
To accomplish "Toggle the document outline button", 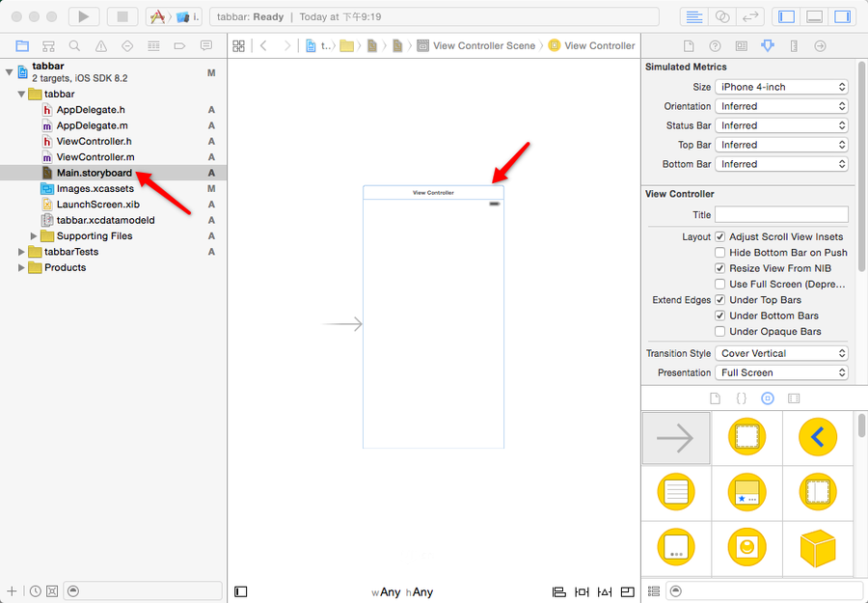I will [241, 591].
